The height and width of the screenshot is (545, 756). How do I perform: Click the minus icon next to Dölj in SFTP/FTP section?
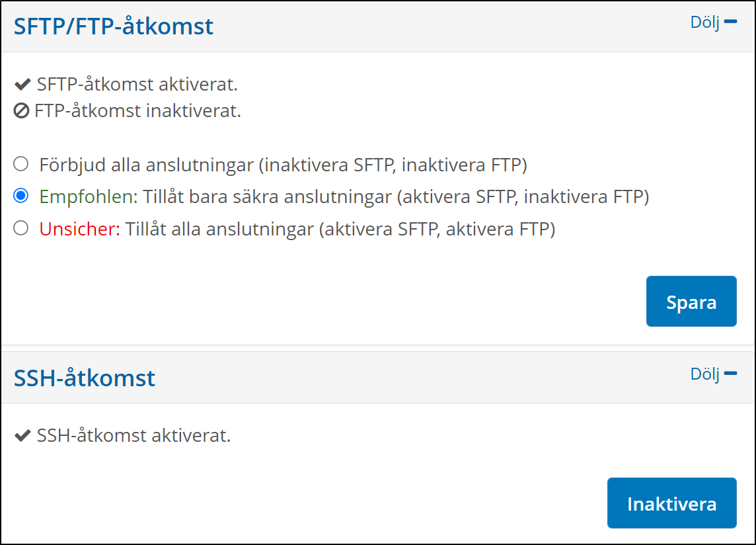click(x=730, y=21)
